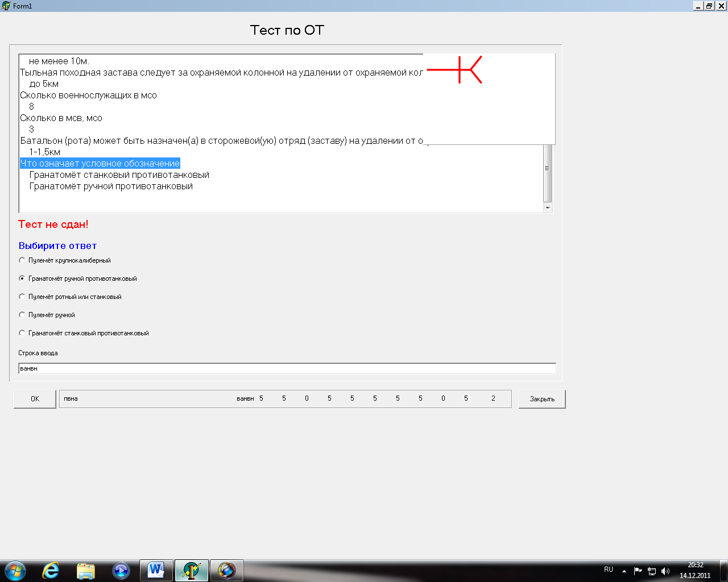Select list row '1-1,5км'
728x582 pixels.
[44, 152]
